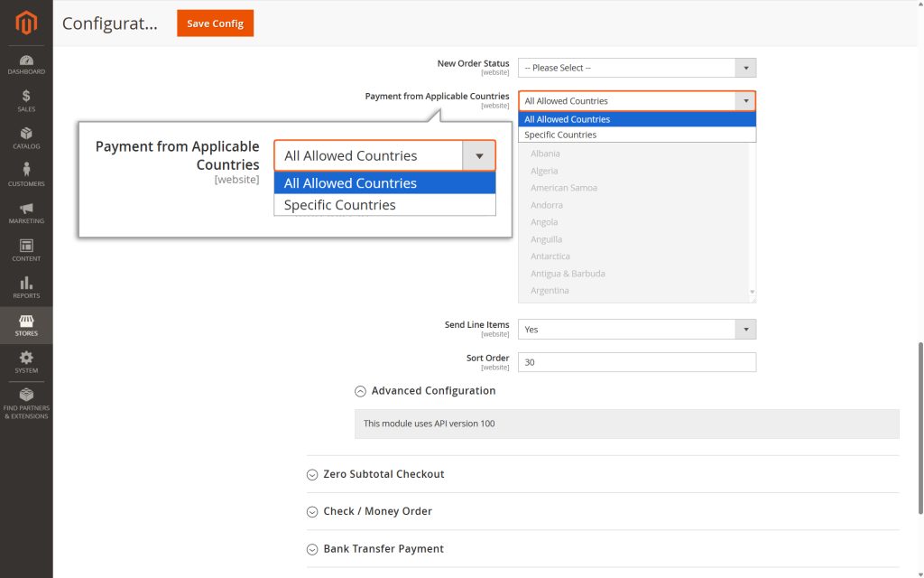
Task: Open the Marketing panel
Action: pyautogui.click(x=25, y=212)
